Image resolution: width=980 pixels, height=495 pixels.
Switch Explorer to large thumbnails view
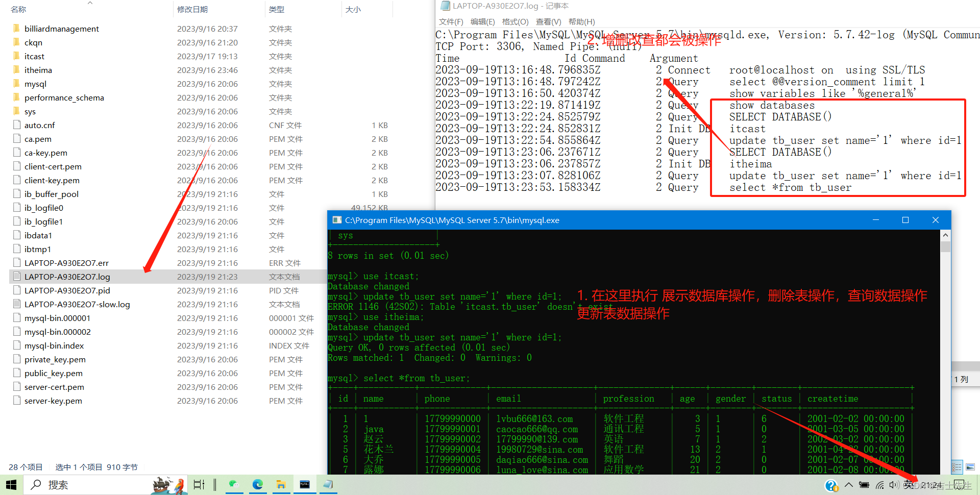[x=970, y=467]
